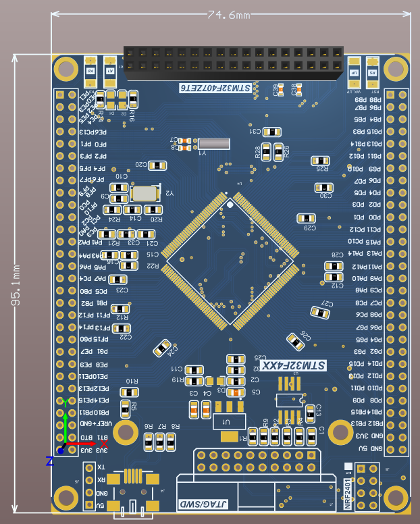This screenshot has height=524, width=420.
Task: Select the D3 diode component
Action: (x=215, y=382)
